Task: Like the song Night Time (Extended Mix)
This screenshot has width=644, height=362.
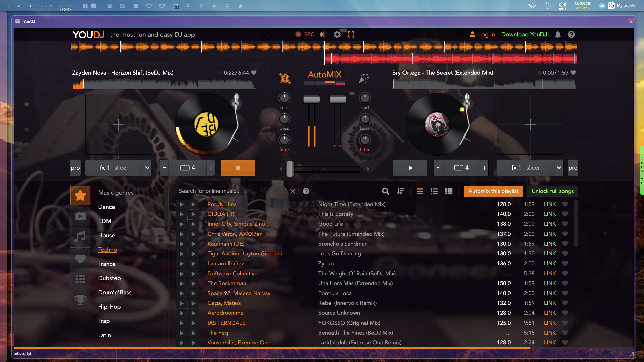Action: click(x=565, y=204)
